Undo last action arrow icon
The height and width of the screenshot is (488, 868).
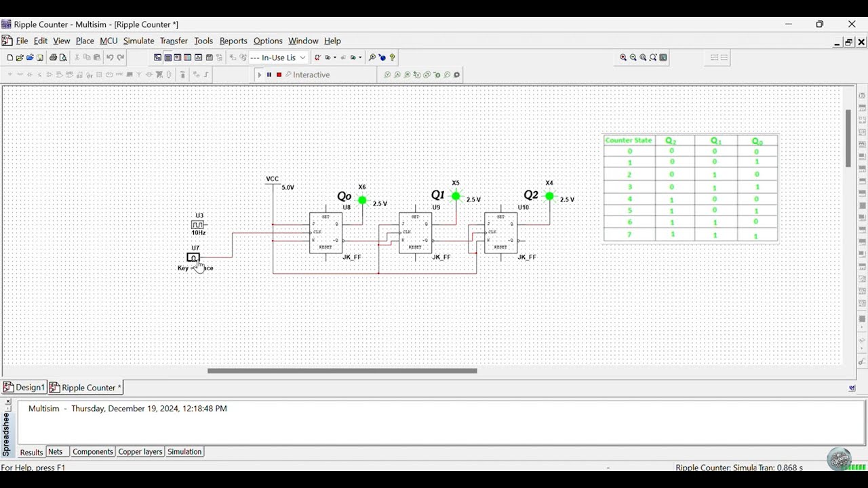click(110, 58)
